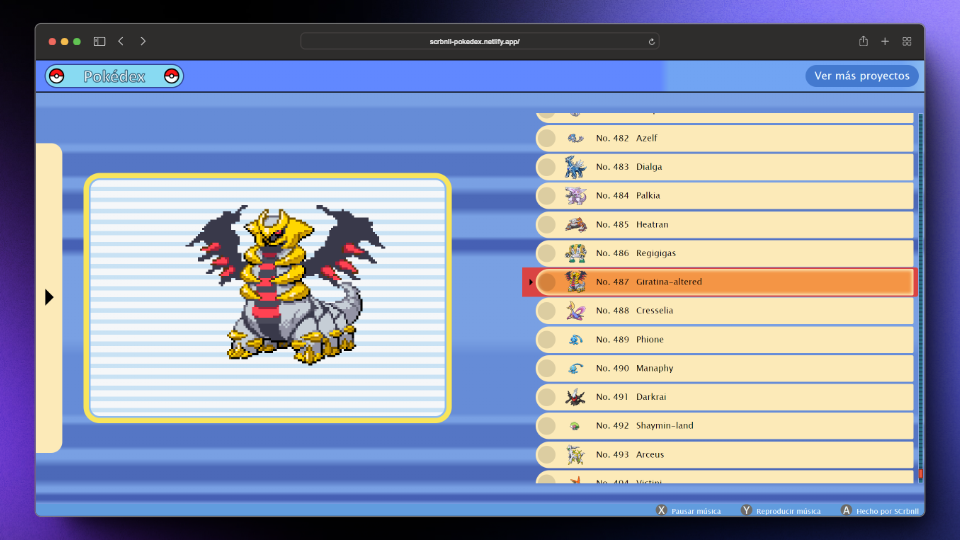The height and width of the screenshot is (540, 960).
Task: Click the Arceus sprite icon
Action: point(575,454)
